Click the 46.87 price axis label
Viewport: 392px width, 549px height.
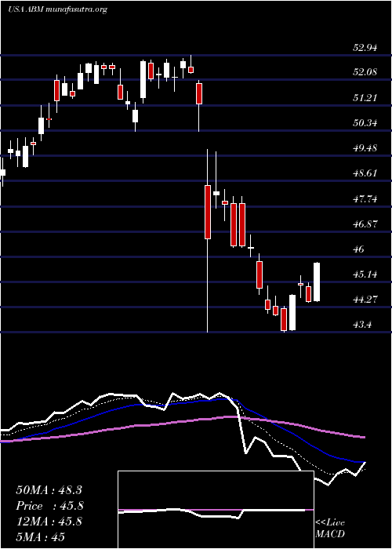click(365, 224)
